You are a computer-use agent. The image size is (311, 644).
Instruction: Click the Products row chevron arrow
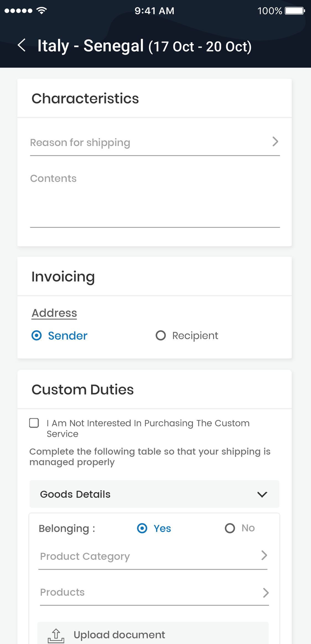(266, 593)
